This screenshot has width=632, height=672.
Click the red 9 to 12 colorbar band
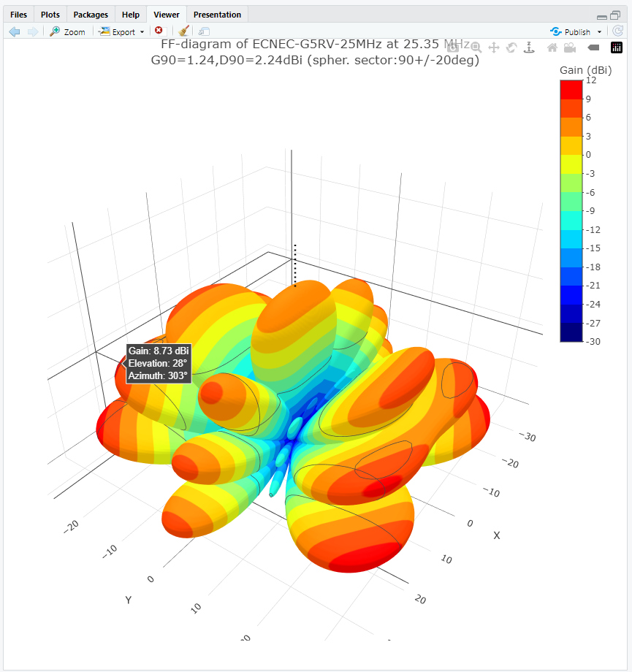[x=571, y=90]
